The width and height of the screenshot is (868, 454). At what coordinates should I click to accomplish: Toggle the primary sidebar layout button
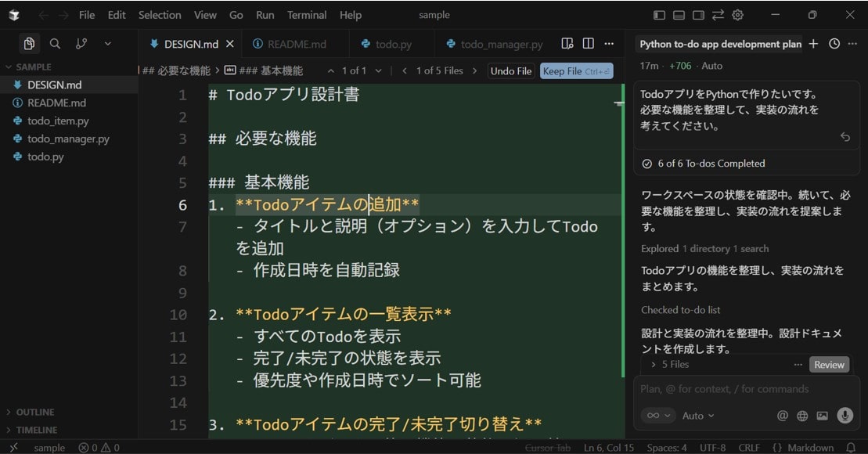pos(659,15)
